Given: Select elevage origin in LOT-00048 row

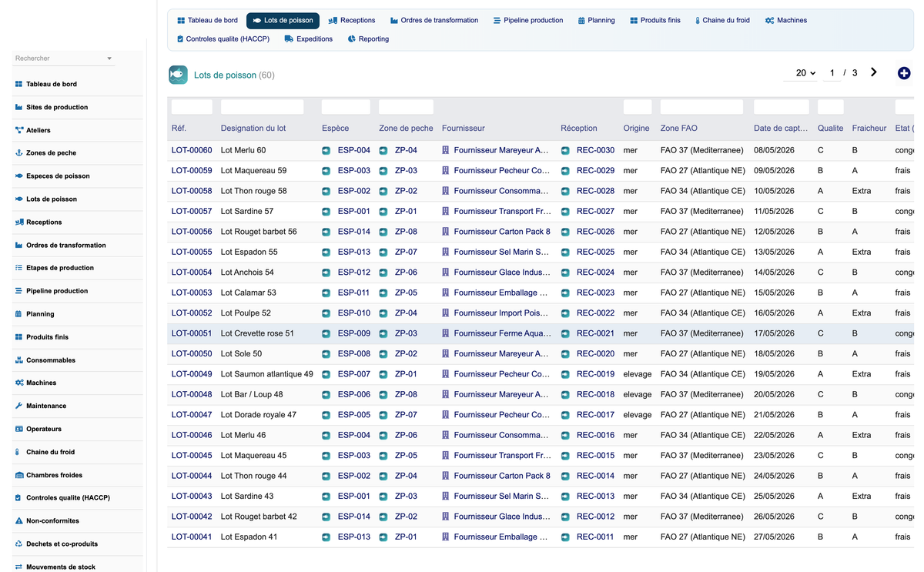Looking at the screenshot, I should tap(638, 395).
